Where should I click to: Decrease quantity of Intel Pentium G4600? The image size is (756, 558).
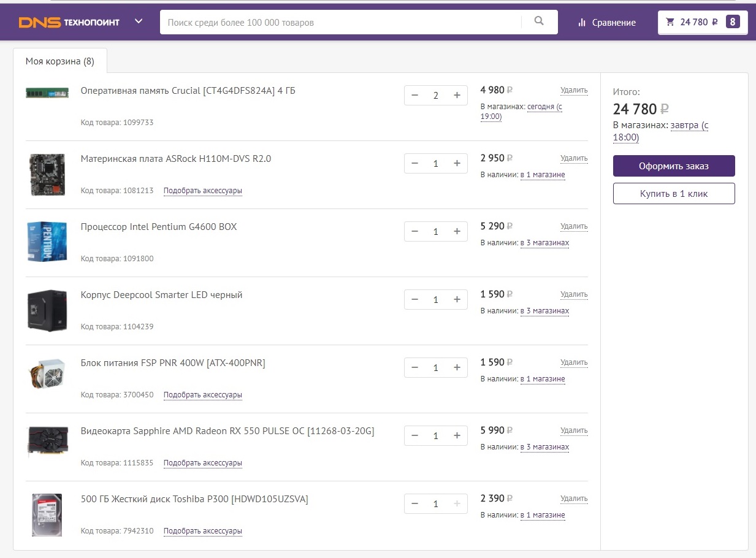[415, 231]
